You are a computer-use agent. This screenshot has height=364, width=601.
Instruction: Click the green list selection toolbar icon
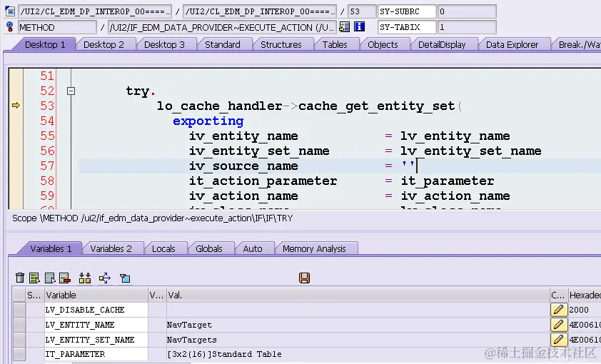click(x=34, y=278)
